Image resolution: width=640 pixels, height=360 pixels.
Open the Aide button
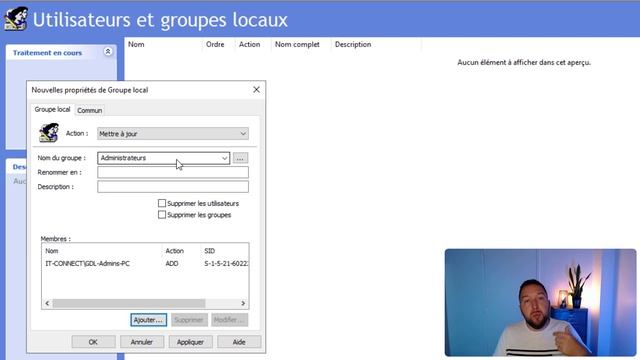239,342
